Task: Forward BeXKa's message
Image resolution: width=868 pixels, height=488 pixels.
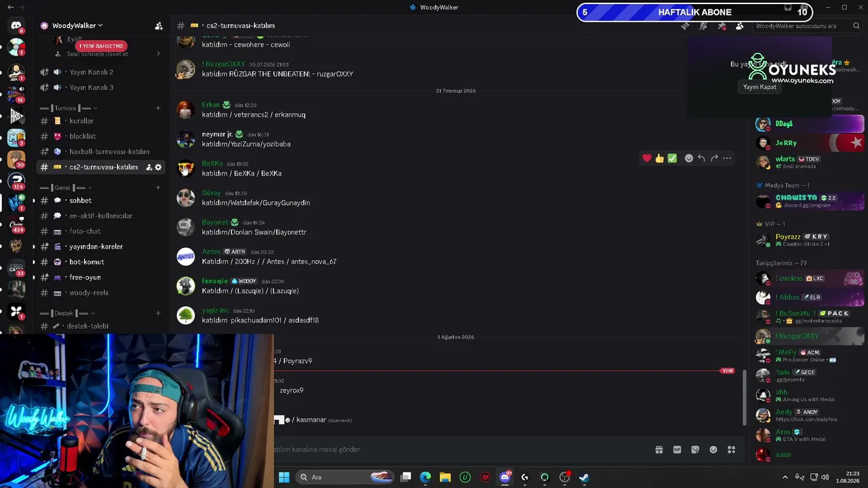Action: [714, 159]
